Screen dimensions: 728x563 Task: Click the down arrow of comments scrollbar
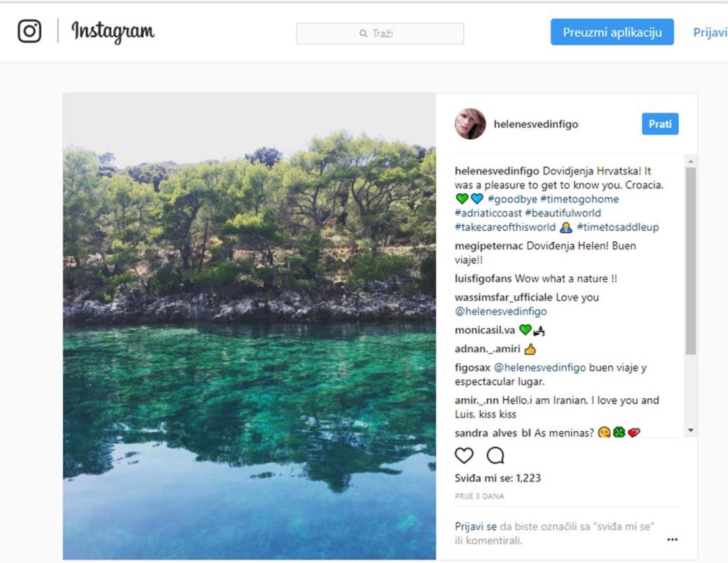[691, 430]
